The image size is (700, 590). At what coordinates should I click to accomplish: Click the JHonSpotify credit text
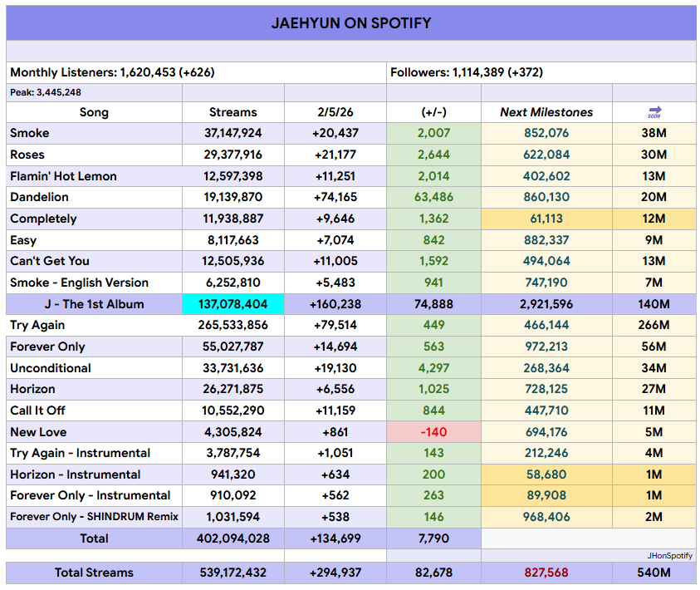(669, 556)
